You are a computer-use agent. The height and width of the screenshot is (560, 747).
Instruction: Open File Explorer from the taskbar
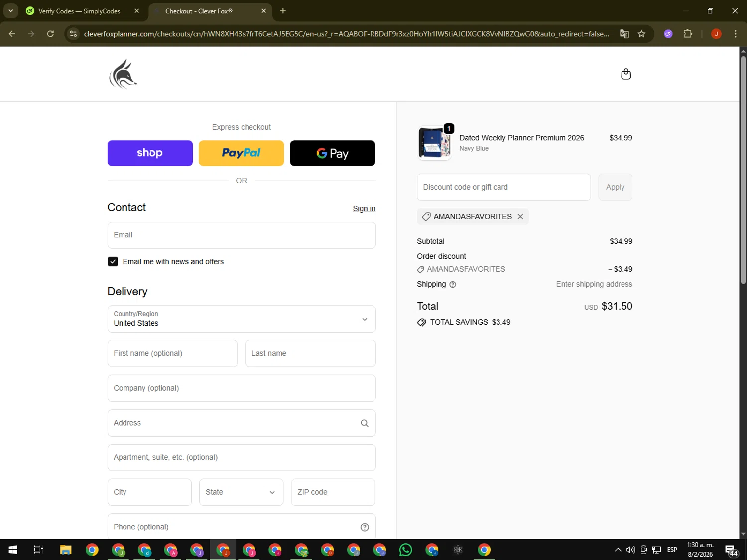coord(66,550)
